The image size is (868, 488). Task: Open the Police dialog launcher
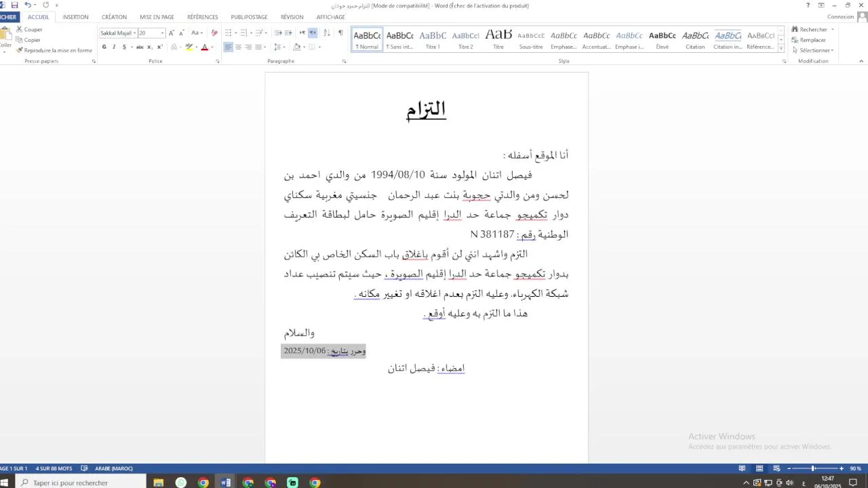pyautogui.click(x=218, y=62)
